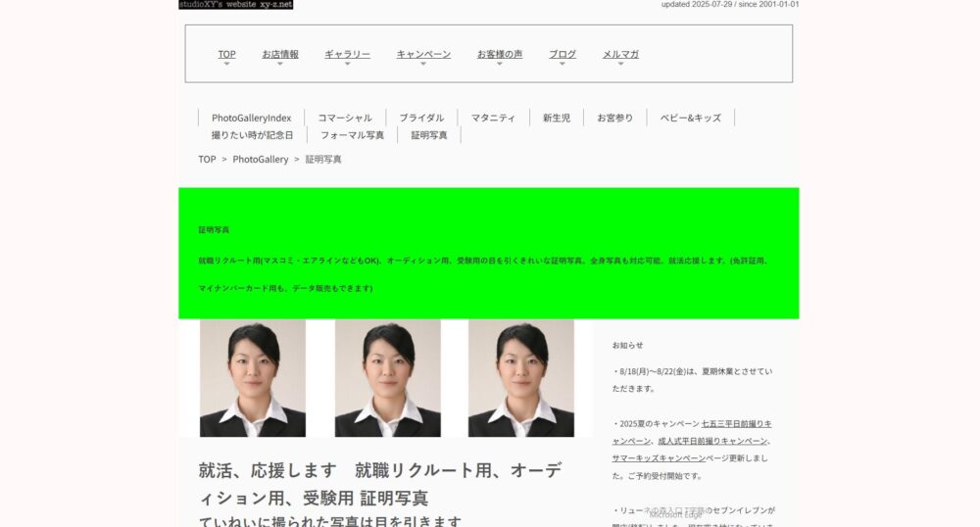Image resolution: width=980 pixels, height=527 pixels.
Task: Open the お客様の声 menu
Action: pyautogui.click(x=500, y=55)
